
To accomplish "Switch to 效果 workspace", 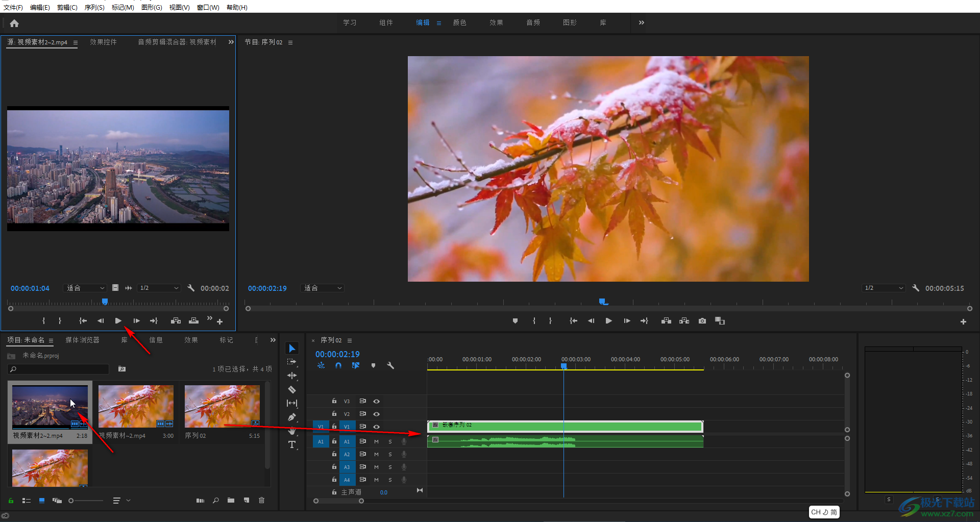I will [x=496, y=22].
